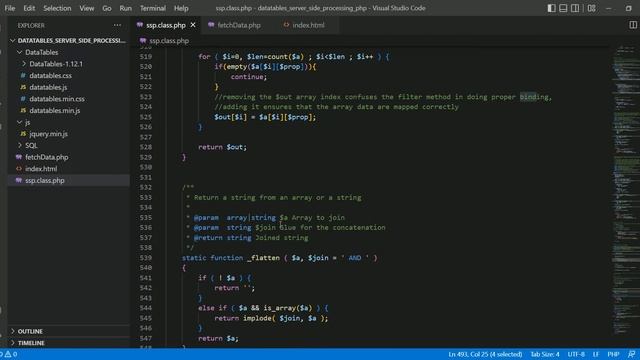The image size is (640, 360).
Task: Open the Edit menu
Action: (29, 8)
